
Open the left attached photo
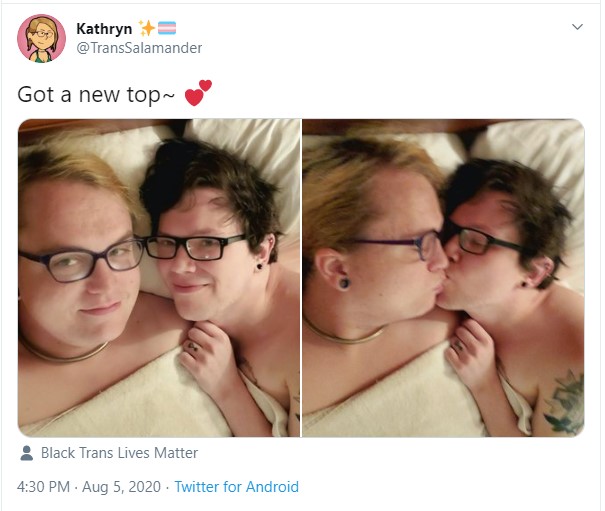tap(159, 278)
